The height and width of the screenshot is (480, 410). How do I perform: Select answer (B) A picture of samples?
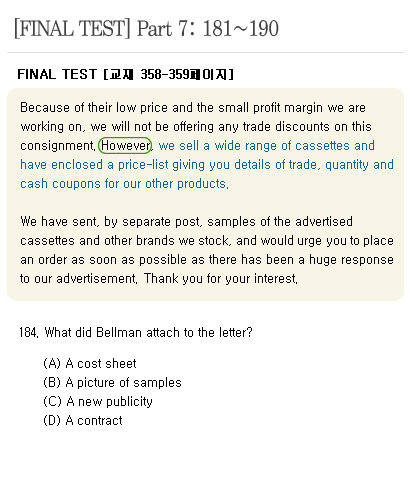click(x=112, y=382)
